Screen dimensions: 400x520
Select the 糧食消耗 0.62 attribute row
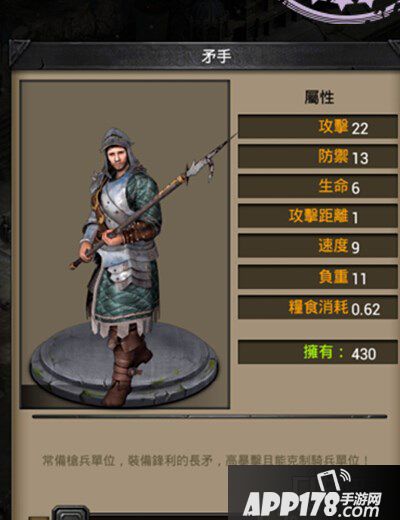(318, 307)
